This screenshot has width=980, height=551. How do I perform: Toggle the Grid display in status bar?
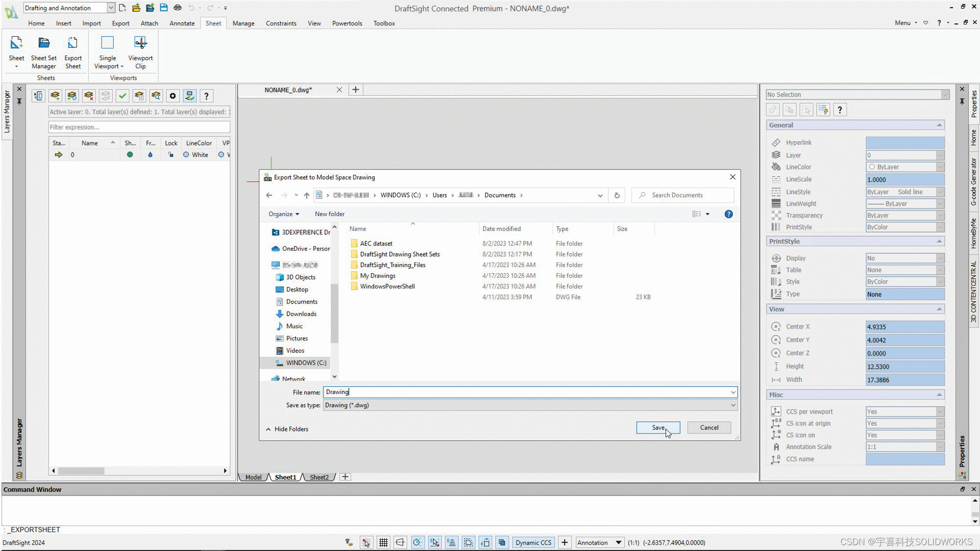[x=383, y=542]
